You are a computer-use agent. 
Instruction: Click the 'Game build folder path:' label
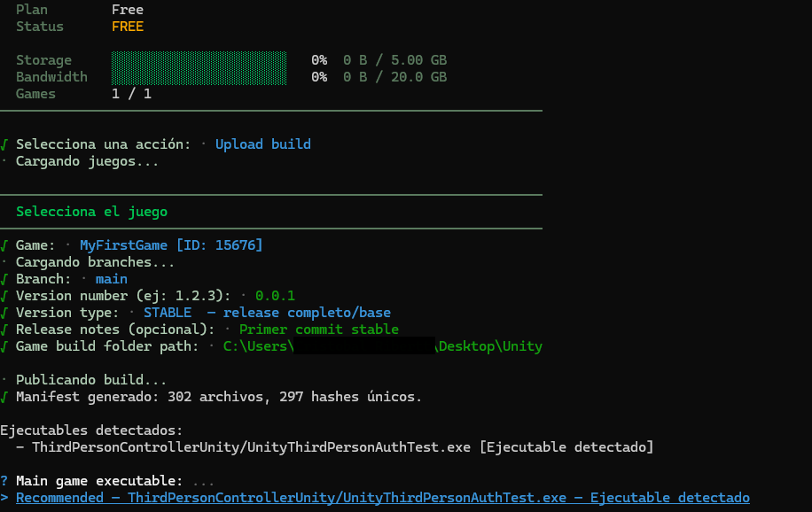point(107,346)
